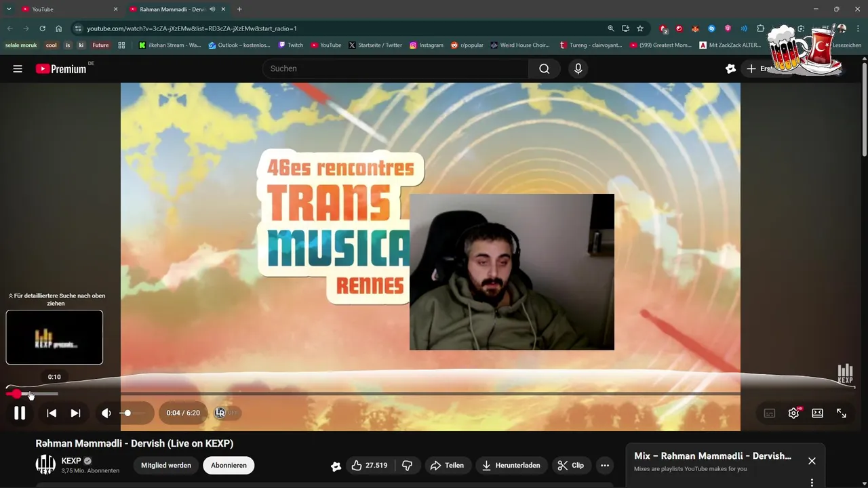868x488 pixels.
Task: Toggle subtitles with the captions icon
Action: (x=770, y=413)
